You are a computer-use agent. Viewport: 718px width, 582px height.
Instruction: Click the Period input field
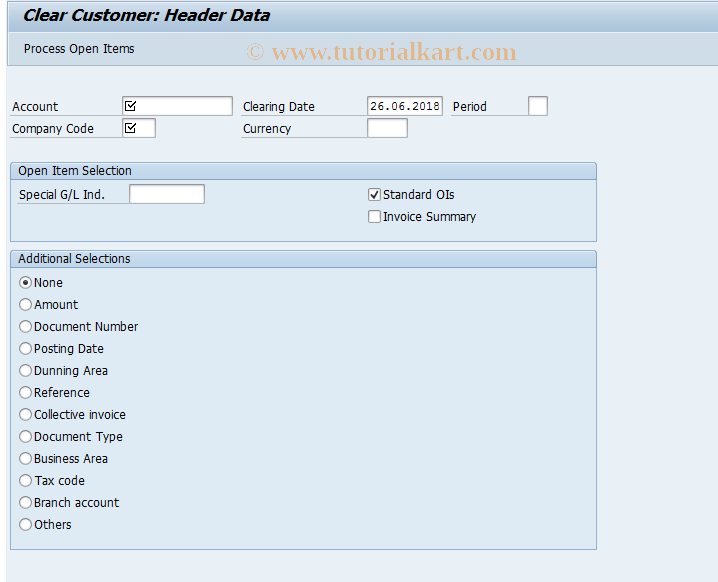point(538,106)
